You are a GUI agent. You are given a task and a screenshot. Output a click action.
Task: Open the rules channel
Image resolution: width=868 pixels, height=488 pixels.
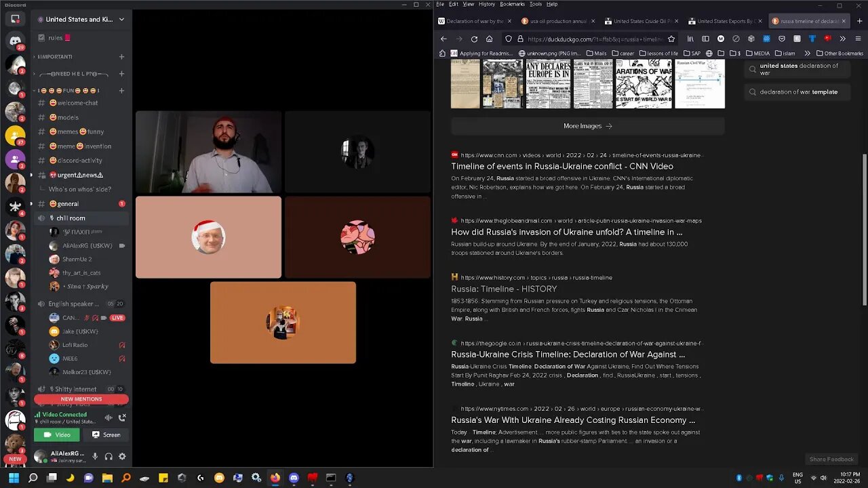coord(81,38)
